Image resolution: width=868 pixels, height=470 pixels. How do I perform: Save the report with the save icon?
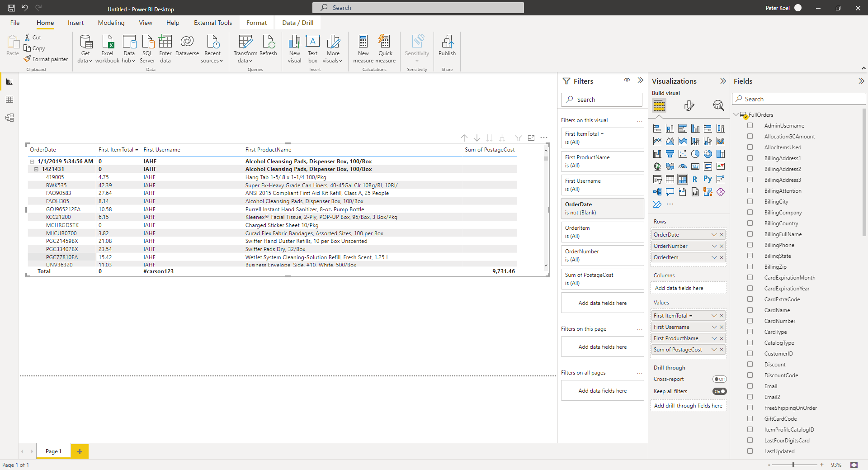[x=11, y=8]
